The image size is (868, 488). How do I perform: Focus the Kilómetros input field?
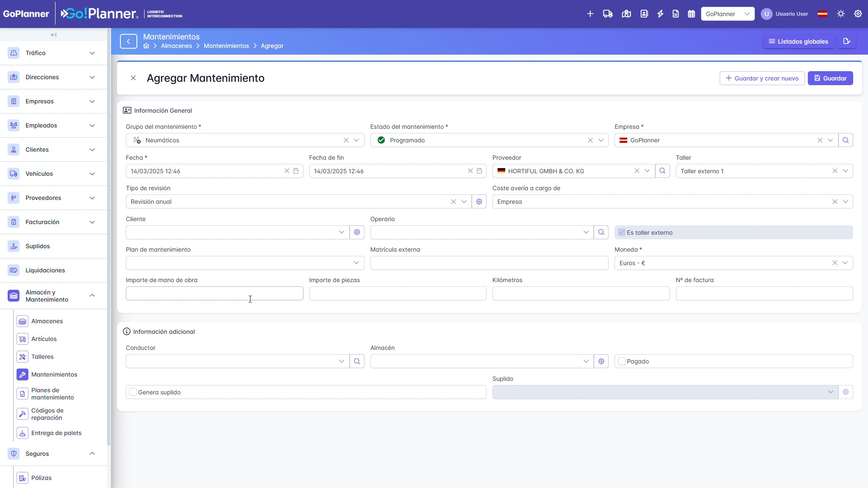tap(581, 294)
